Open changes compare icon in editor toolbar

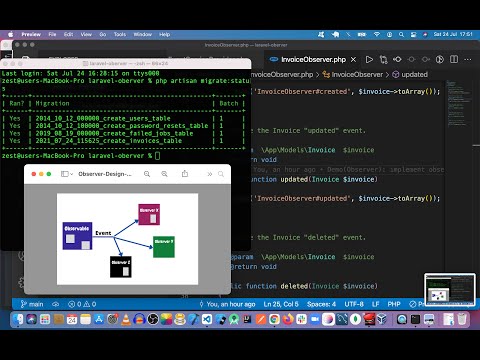click(383, 60)
